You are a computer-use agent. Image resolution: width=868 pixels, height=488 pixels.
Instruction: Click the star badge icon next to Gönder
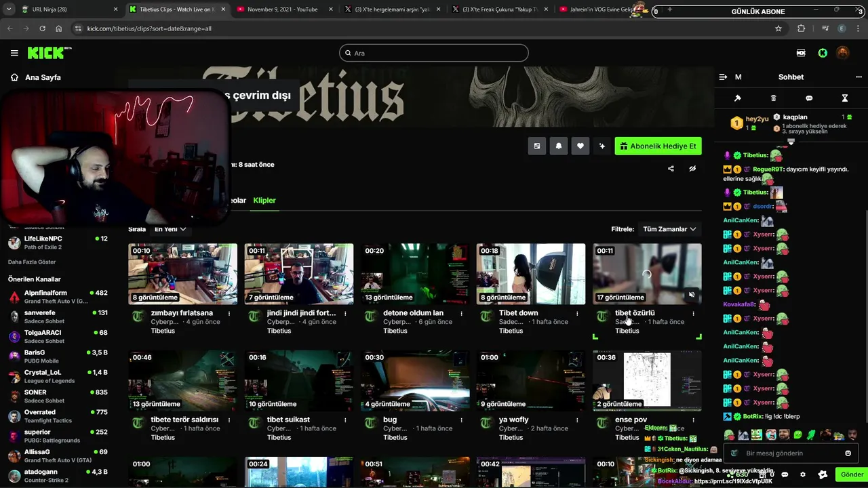point(823,474)
